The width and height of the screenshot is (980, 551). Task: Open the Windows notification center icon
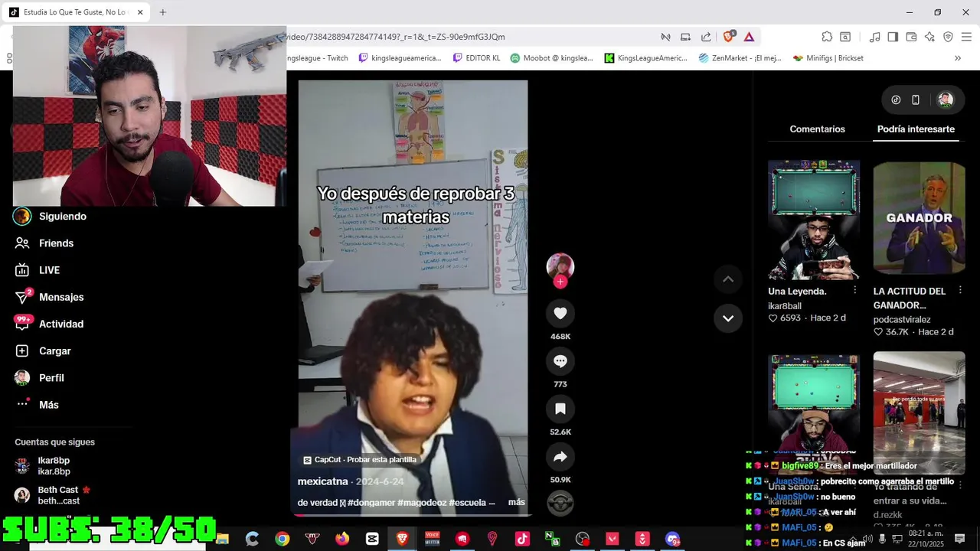960,539
